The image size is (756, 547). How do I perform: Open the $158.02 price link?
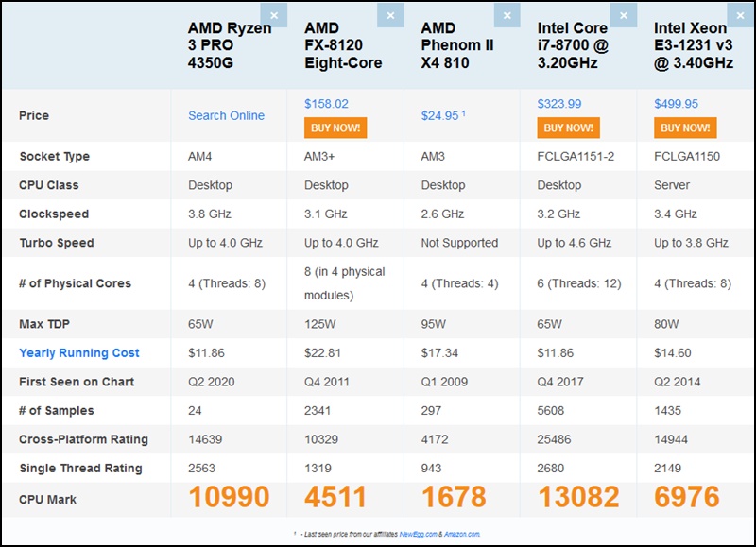click(326, 104)
